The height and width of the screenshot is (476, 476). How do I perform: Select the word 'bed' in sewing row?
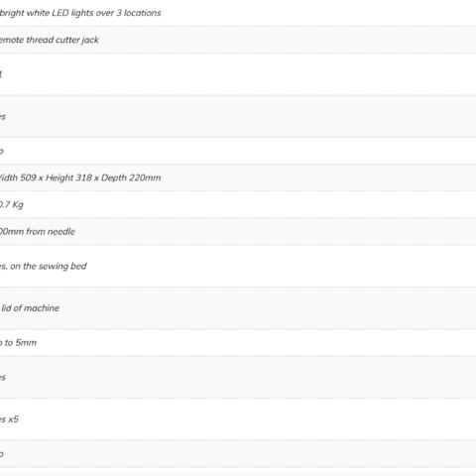[79, 266]
